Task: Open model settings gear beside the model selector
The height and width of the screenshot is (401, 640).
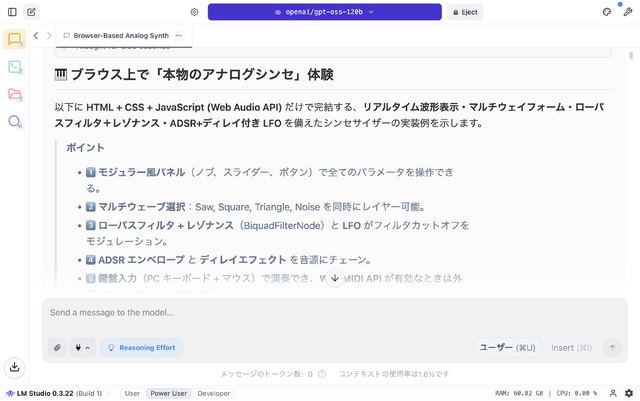Action: click(194, 12)
